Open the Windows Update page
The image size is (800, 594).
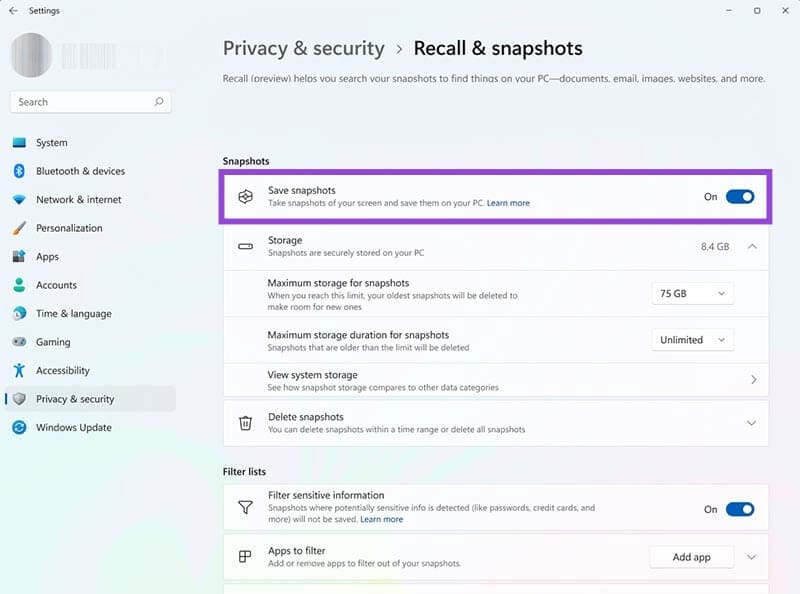pos(90,427)
